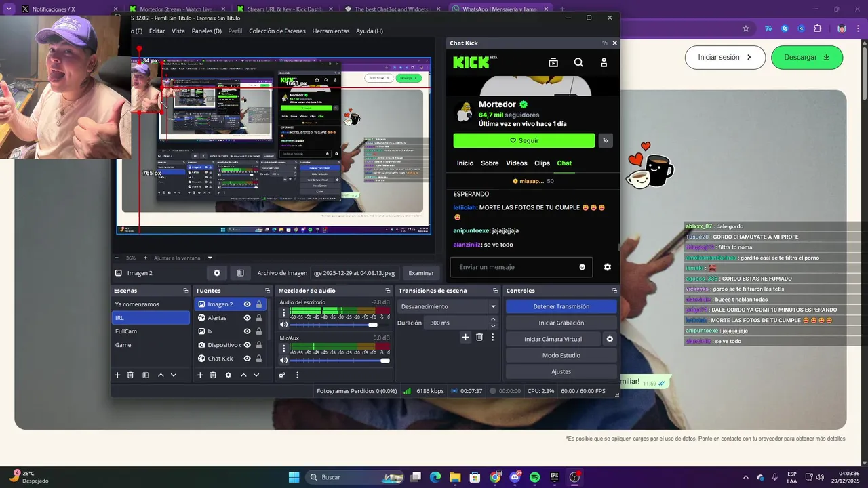Image resolution: width=868 pixels, height=488 pixels.
Task: Open Desvanecimiento transition dropdown
Action: click(448, 306)
